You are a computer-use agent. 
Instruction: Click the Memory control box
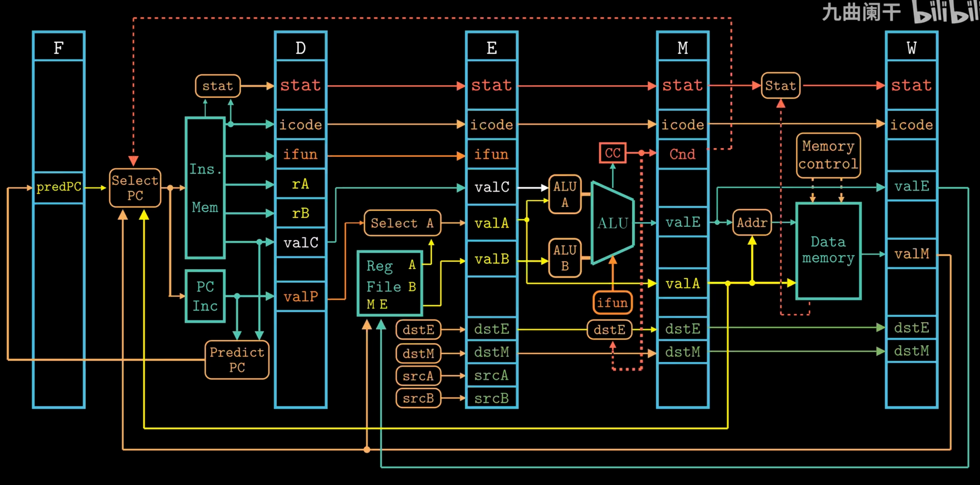click(x=828, y=155)
